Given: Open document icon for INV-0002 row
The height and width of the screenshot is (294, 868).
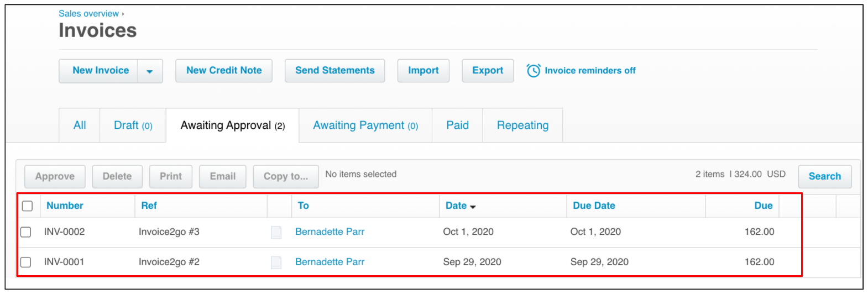Looking at the screenshot, I should click(x=276, y=232).
